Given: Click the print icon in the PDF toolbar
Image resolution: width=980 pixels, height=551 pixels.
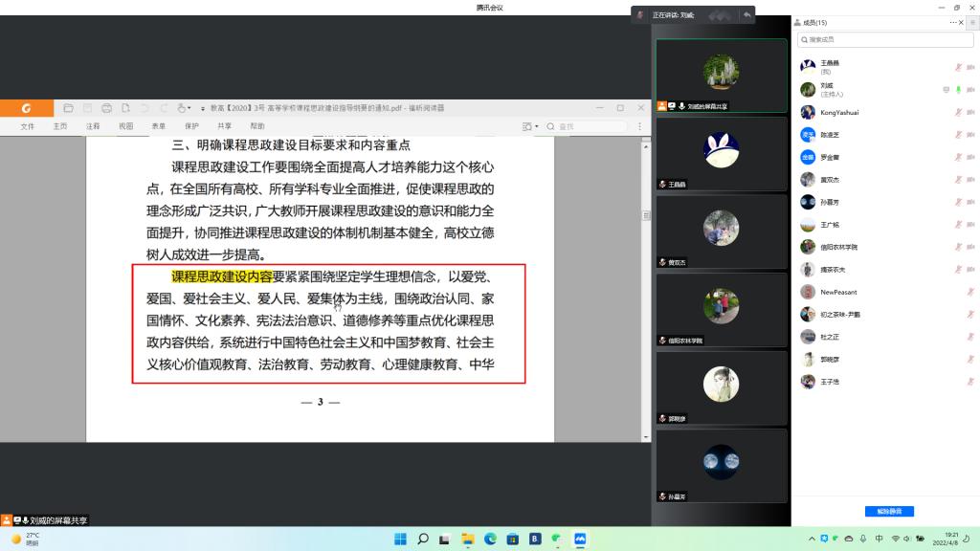Looking at the screenshot, I should pos(106,108).
